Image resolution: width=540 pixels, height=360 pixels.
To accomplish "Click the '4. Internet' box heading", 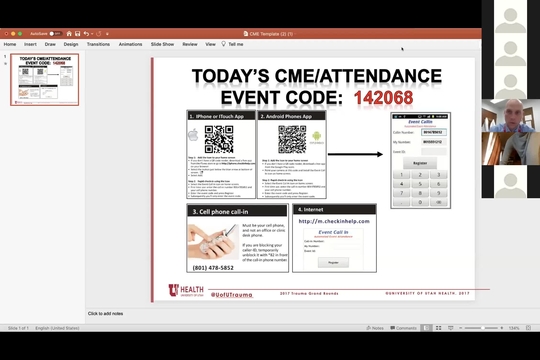I will pos(310,209).
